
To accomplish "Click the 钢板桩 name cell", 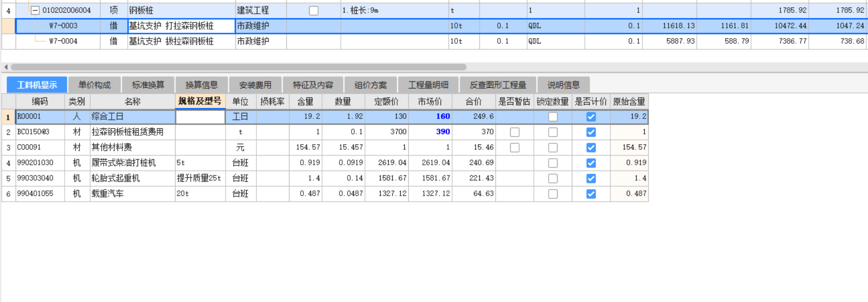I will pos(181,10).
